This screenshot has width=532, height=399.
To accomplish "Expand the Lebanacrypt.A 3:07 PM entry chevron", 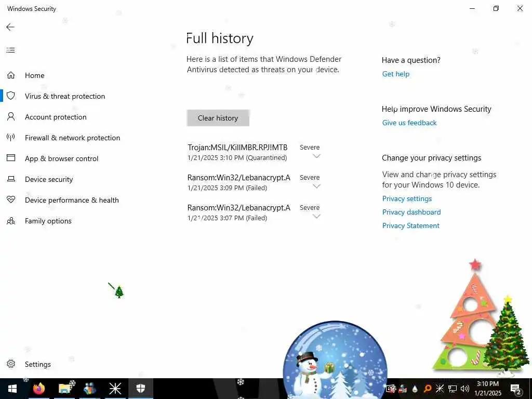I will [x=316, y=216].
